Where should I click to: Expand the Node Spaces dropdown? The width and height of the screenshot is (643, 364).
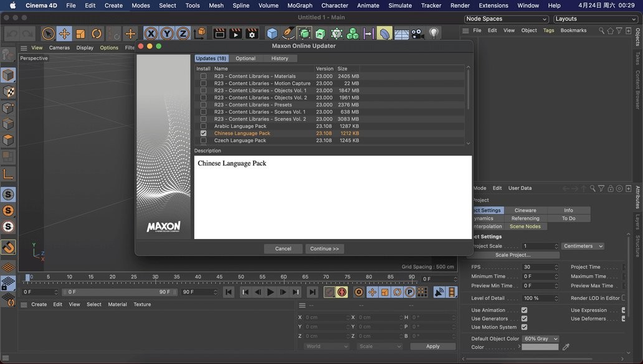tap(507, 19)
